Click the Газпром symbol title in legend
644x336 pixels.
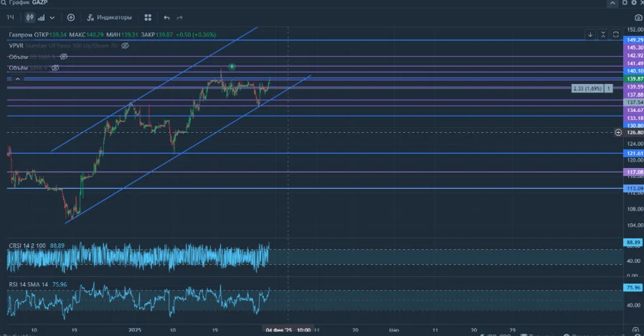pos(20,34)
